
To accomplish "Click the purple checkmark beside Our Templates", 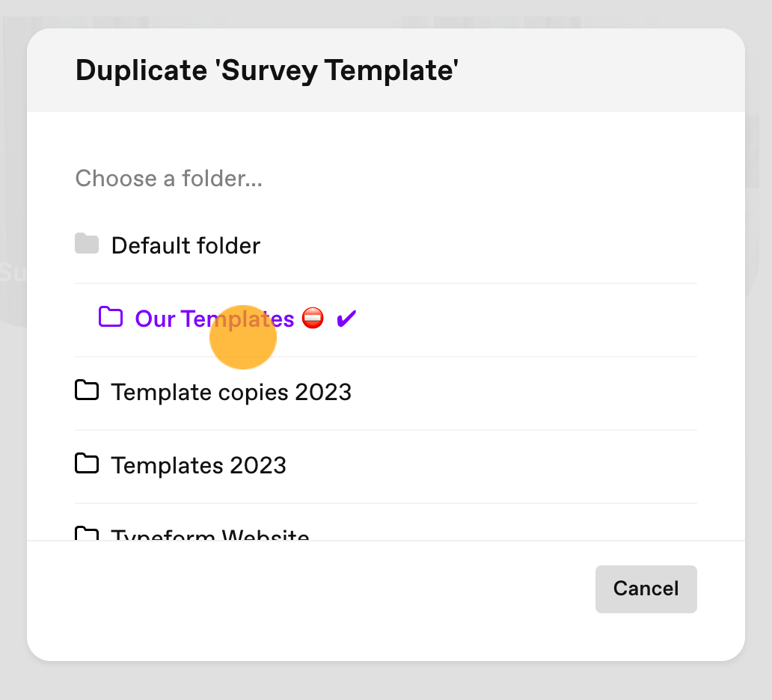I will 346,319.
